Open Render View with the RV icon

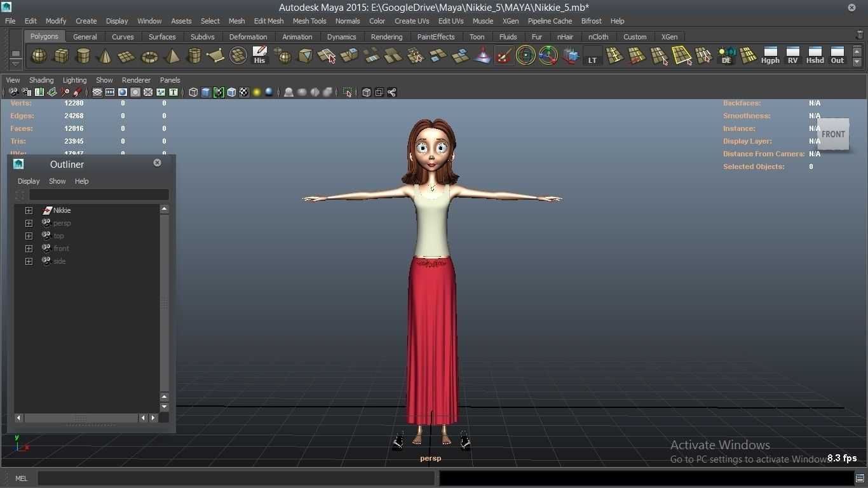pos(792,56)
